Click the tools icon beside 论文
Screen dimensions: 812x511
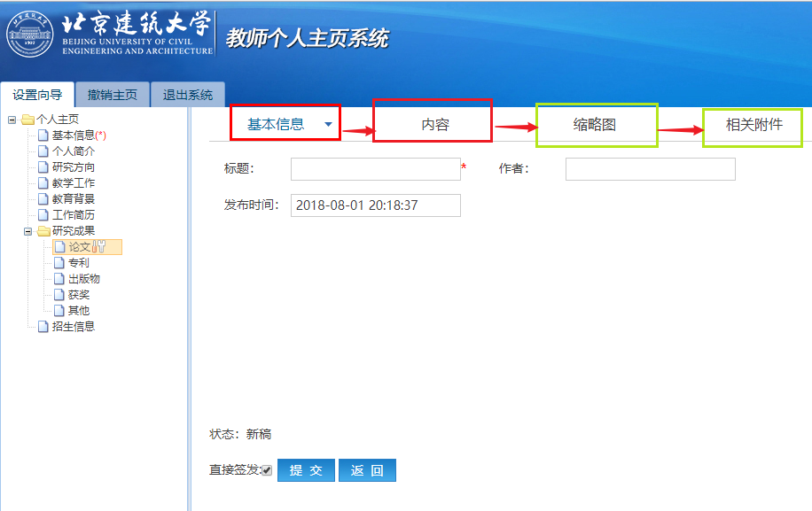pyautogui.click(x=99, y=247)
